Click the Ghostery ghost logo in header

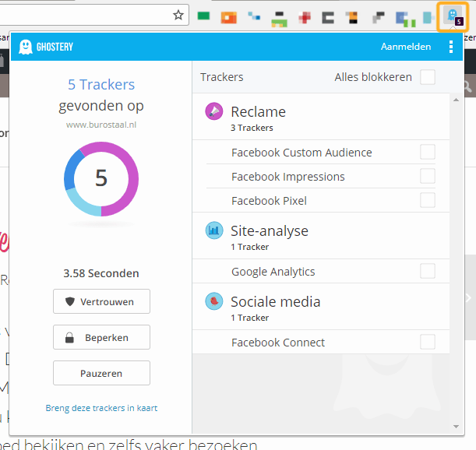click(26, 47)
